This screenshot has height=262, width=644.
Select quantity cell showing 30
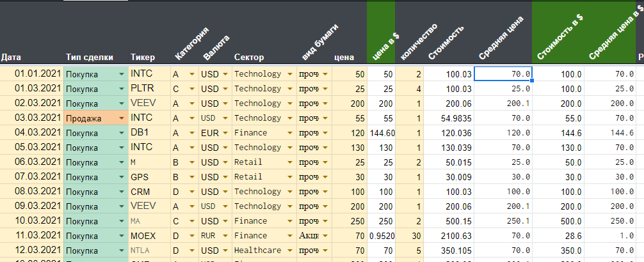click(x=410, y=236)
